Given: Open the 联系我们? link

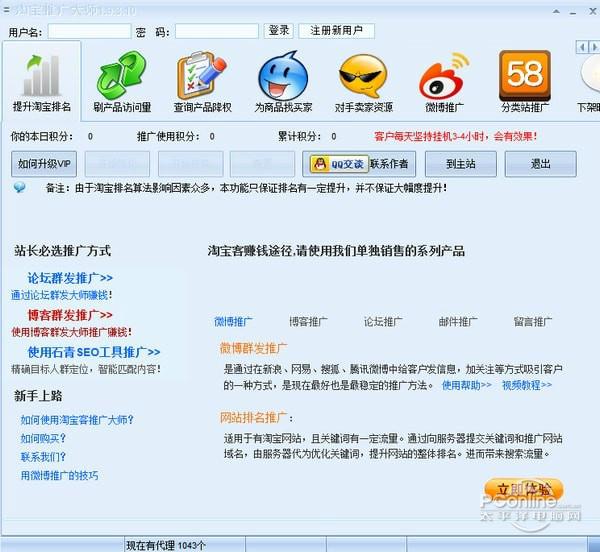Looking at the screenshot, I should click(x=43, y=457).
